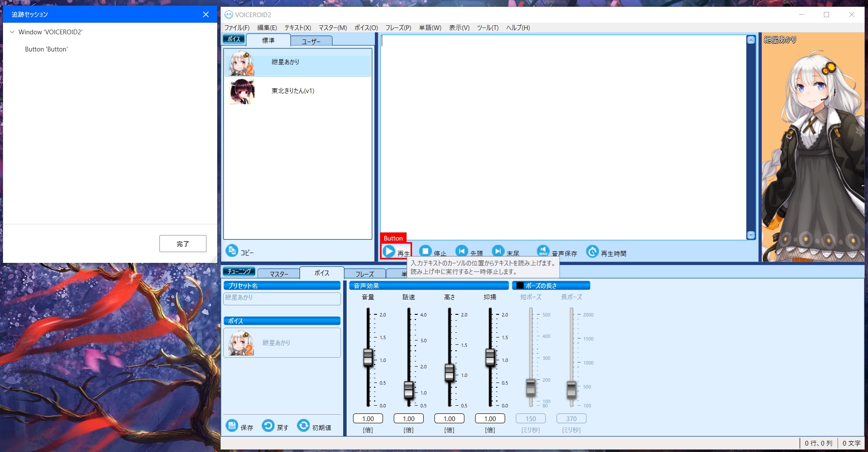
Task: Switch to the ユーザー voice tab
Action: [311, 41]
